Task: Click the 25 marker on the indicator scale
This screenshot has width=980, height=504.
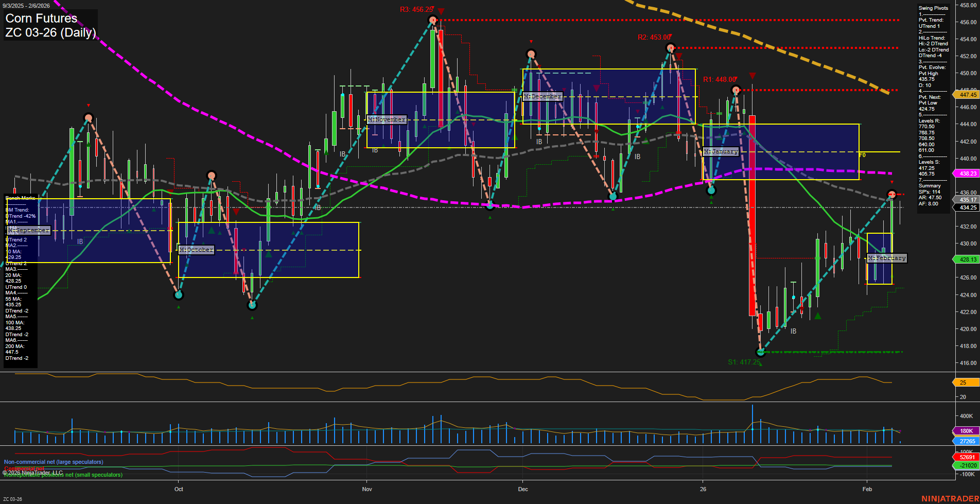Action: (x=965, y=383)
